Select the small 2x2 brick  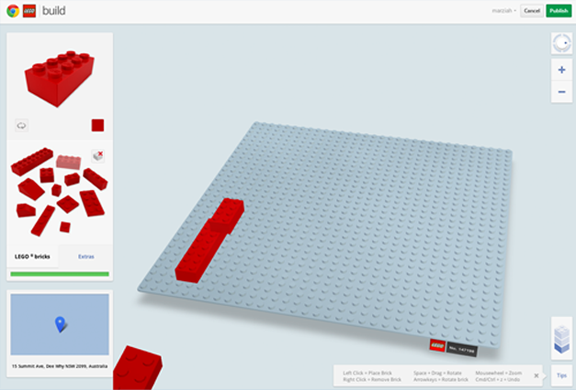tap(47, 175)
